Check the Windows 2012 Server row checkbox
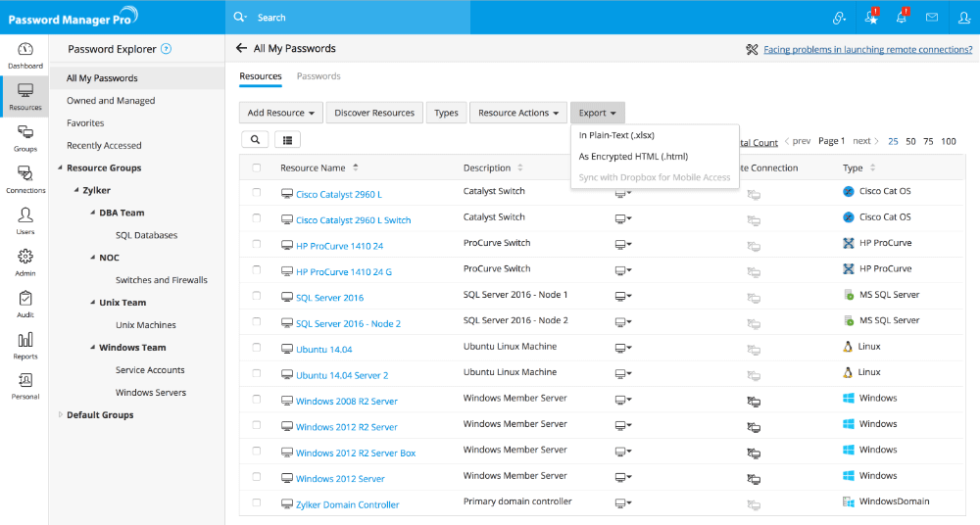The height and width of the screenshot is (525, 980). (x=256, y=476)
